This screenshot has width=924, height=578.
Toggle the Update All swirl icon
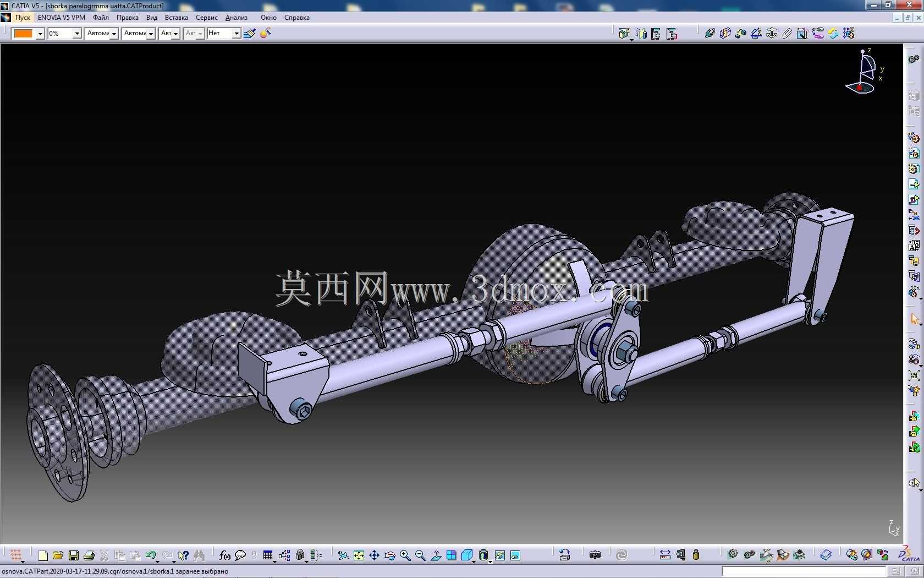click(621, 555)
